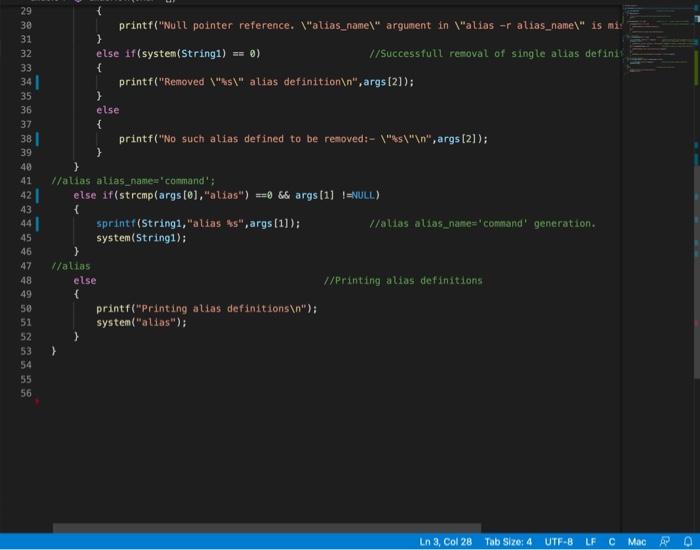Open Go to Line via Ln 3, Col 28
This screenshot has width=700, height=550.
[x=445, y=542]
